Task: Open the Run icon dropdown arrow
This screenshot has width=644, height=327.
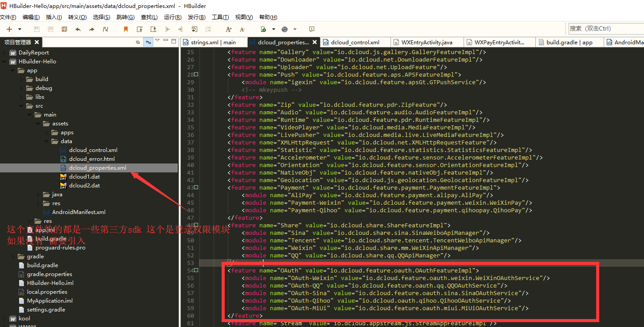Action: (273, 29)
